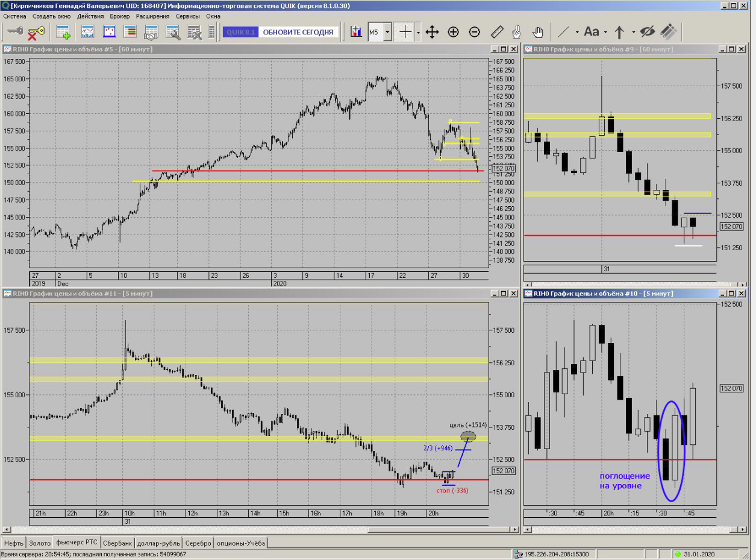The width and height of the screenshot is (756, 560).
Task: Select the ruler measurement tool
Action: 497,32
